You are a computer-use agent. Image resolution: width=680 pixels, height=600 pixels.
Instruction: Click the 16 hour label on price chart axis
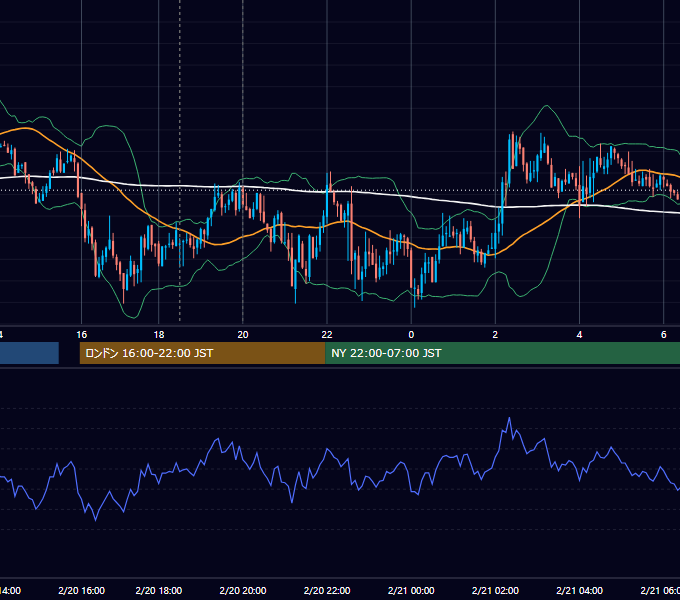[x=82, y=335]
